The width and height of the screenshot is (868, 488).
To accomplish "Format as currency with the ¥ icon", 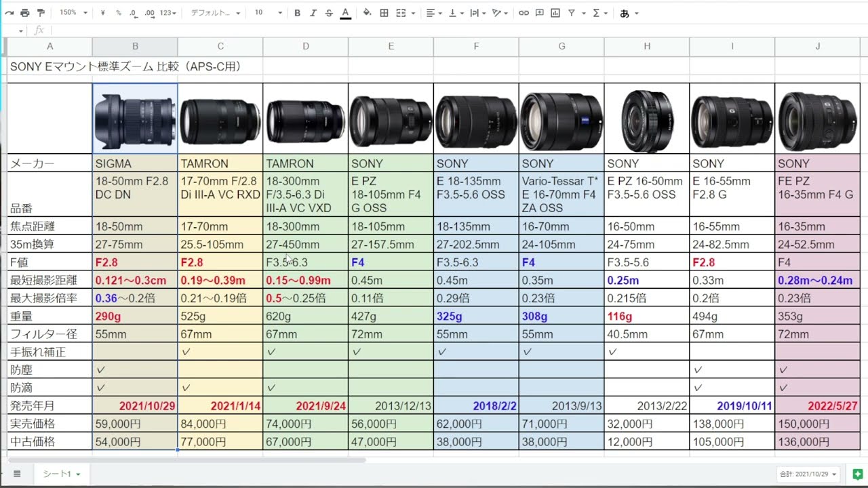I will [x=102, y=13].
